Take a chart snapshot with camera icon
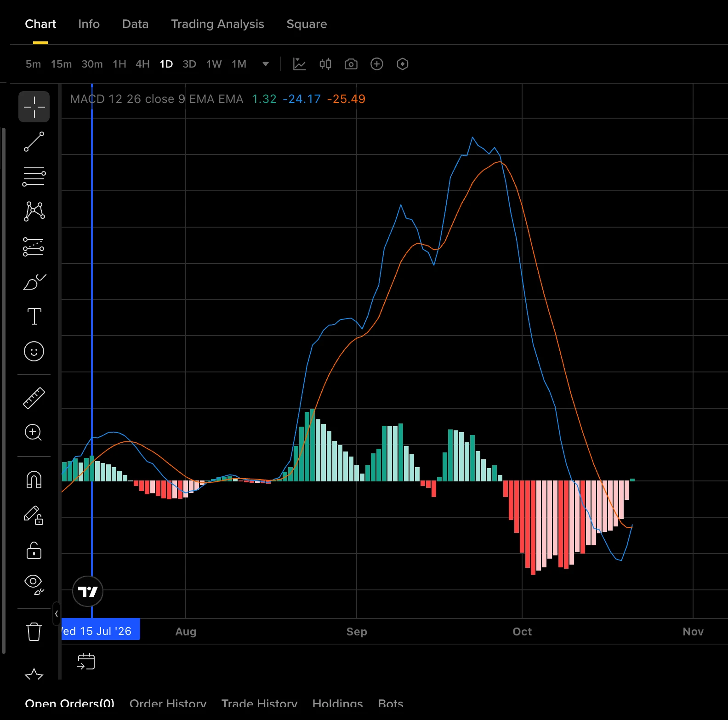 click(x=351, y=64)
